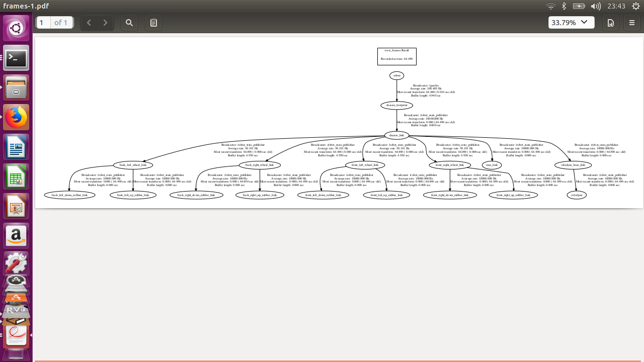The image size is (644, 362).
Task: Click the odom node
Action: (396, 75)
